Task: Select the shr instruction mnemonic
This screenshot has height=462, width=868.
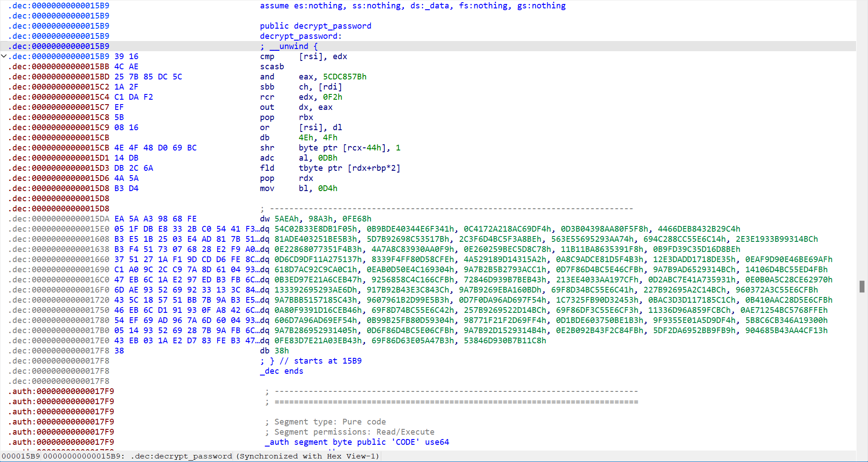Action: pos(267,148)
